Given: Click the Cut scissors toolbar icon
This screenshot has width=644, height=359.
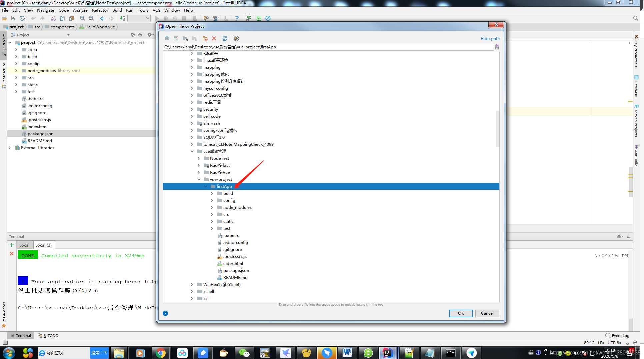Looking at the screenshot, I should pyautogui.click(x=53, y=19).
